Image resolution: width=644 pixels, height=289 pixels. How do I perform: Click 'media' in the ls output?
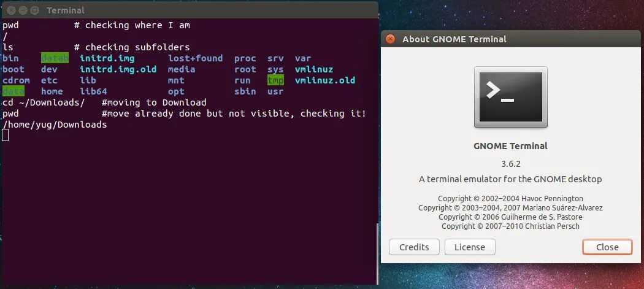182,69
